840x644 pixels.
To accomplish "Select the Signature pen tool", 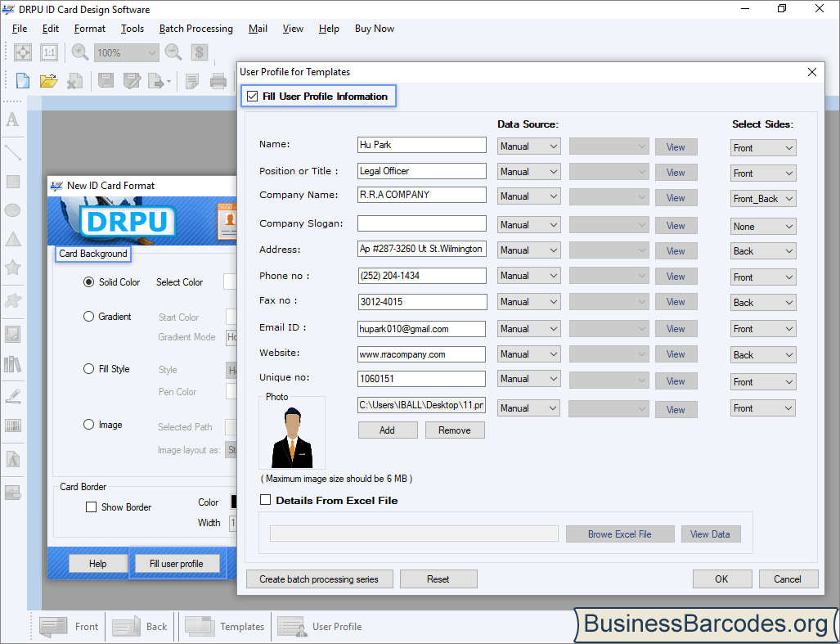I will [x=13, y=397].
